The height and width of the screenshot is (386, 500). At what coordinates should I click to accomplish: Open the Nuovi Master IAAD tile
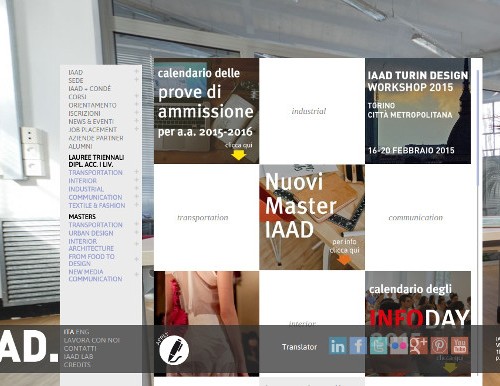tap(312, 217)
